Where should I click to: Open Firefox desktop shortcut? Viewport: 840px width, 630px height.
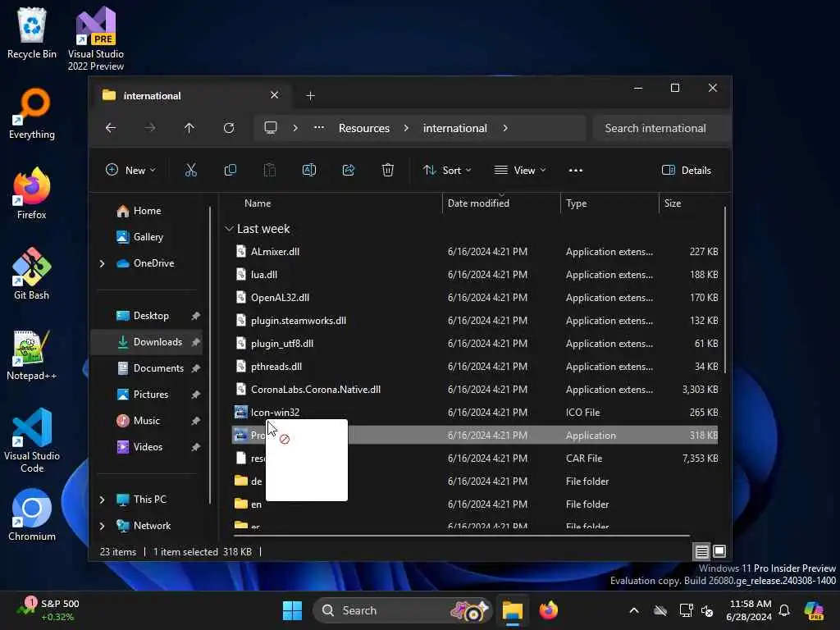pos(32,194)
